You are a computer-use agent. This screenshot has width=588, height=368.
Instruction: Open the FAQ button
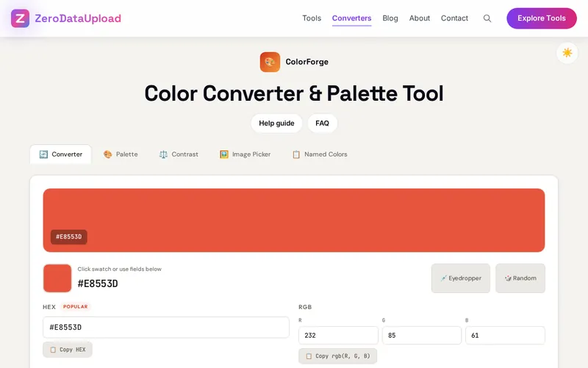pyautogui.click(x=322, y=123)
